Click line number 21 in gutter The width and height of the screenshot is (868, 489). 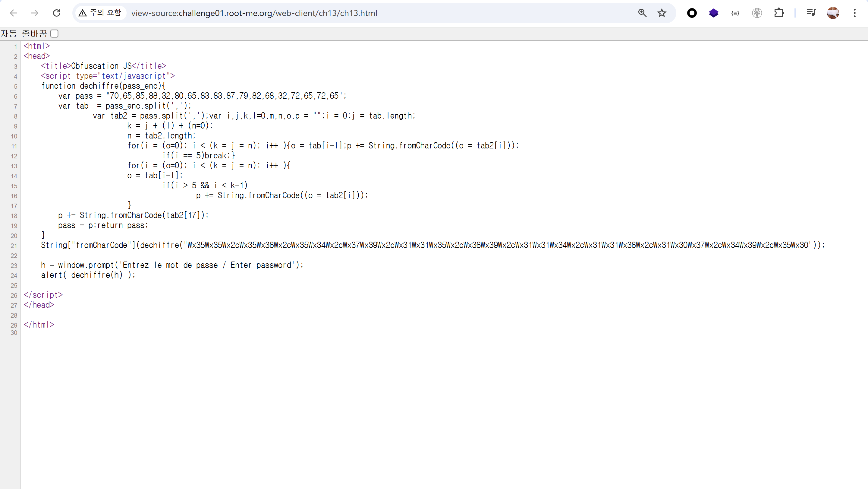click(x=14, y=246)
